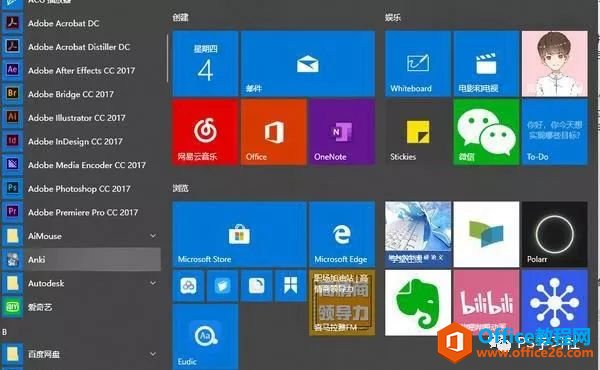
Task: Open the keyboard picture tile
Action: coord(418,234)
